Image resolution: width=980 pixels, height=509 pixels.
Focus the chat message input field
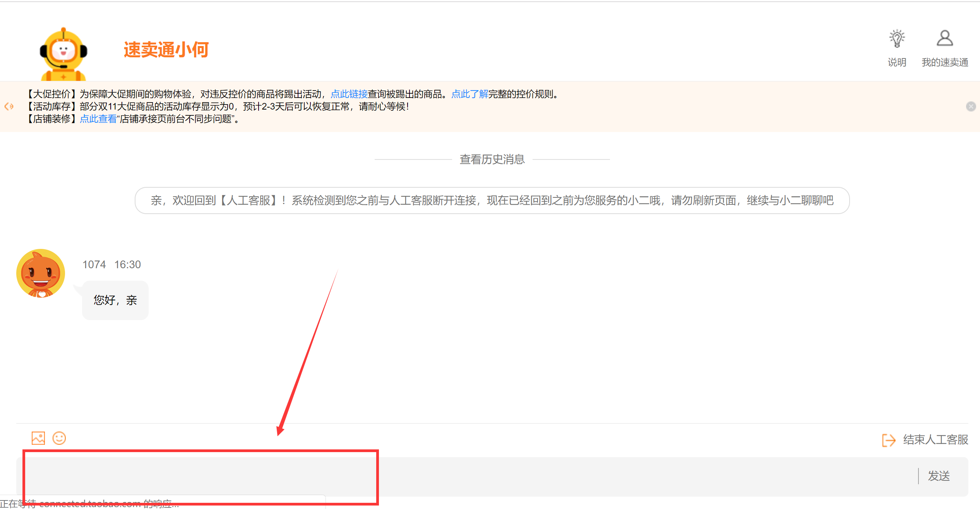click(466, 476)
